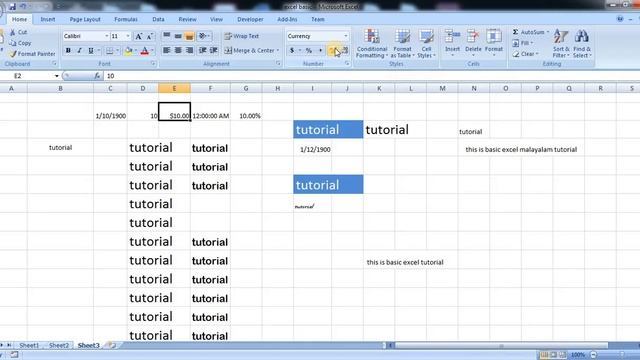
Task: Open the borders dropdown arrow
Action: tap(117, 51)
